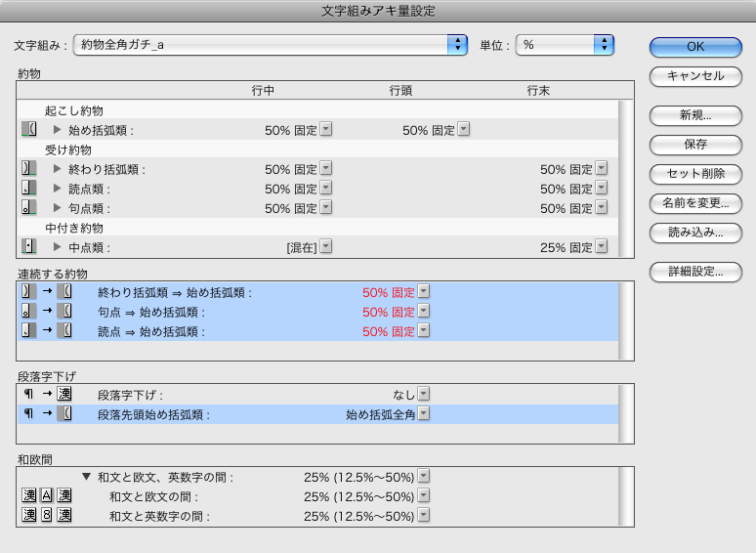This screenshot has height=553, width=756.
Task: Click the 終わり括弧類 row icon
Action: (x=29, y=168)
